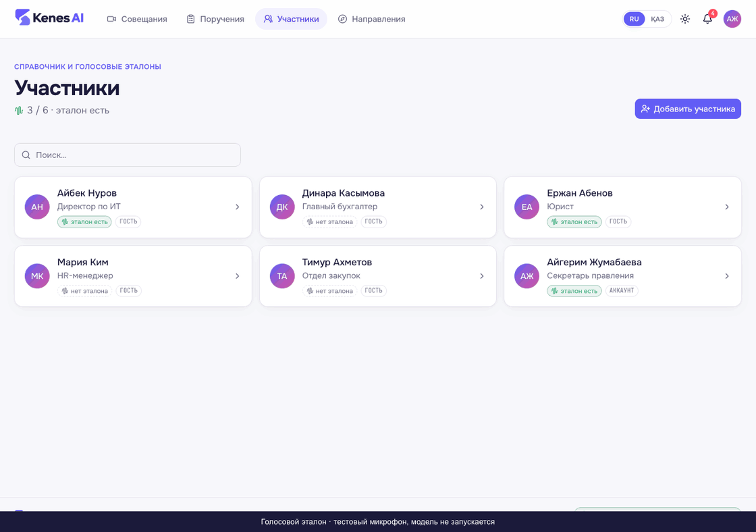
Task: Click the ТА avatar of Тимур Ахметов
Action: point(282,276)
